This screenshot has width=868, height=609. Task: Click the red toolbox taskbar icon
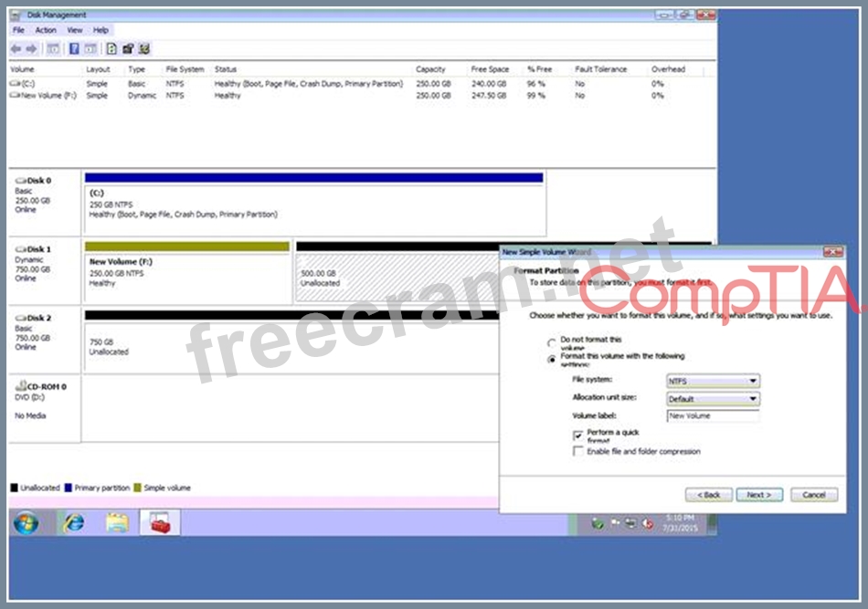click(160, 522)
